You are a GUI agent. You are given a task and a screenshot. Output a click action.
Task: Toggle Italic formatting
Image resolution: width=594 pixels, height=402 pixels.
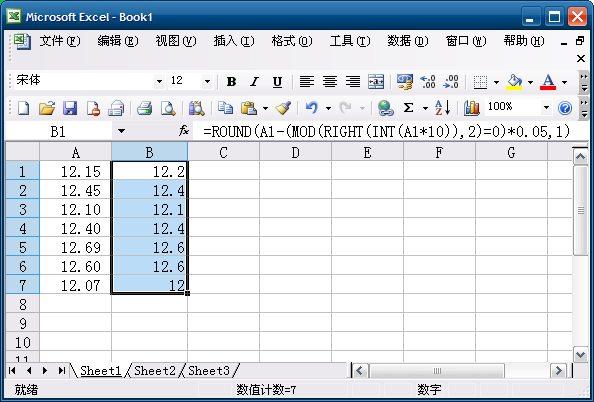(254, 81)
